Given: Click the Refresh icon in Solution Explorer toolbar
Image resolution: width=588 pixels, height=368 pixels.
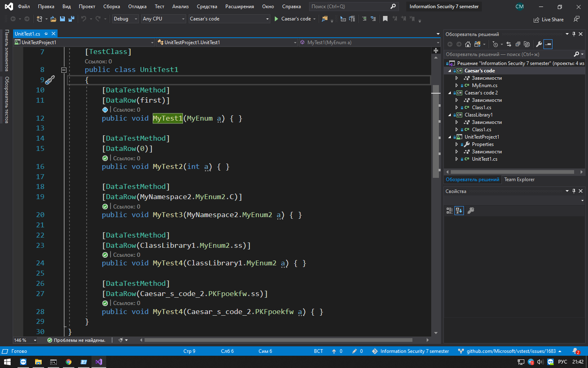Looking at the screenshot, I should [x=508, y=44].
